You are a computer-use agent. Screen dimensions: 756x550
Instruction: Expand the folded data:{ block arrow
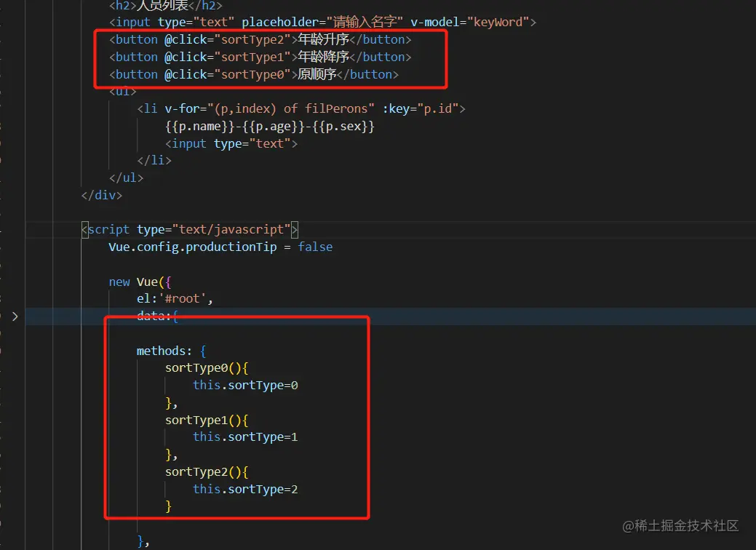click(15, 316)
